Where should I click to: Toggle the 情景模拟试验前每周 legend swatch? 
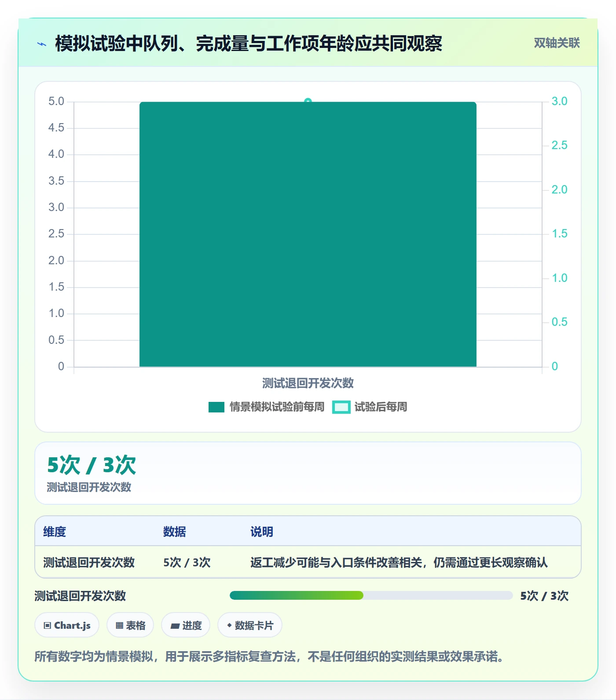pos(216,407)
